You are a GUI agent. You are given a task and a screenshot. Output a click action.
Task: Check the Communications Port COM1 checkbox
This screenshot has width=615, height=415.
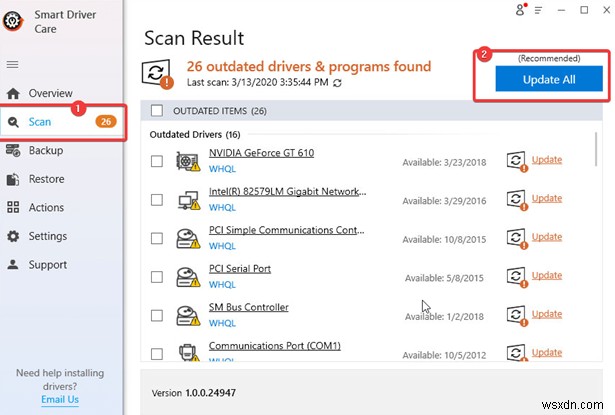coord(157,354)
